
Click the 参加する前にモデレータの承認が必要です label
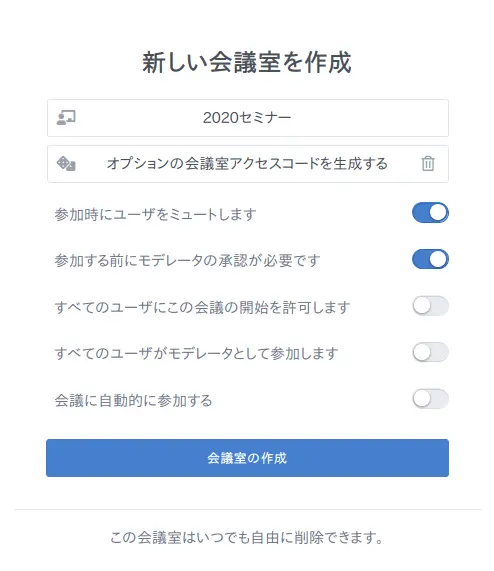[x=187, y=261]
